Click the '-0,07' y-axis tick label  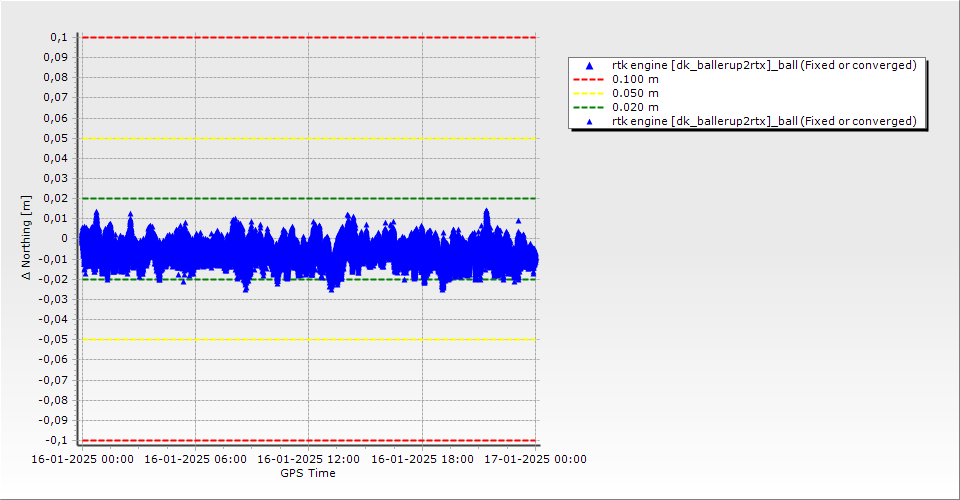tap(54, 380)
